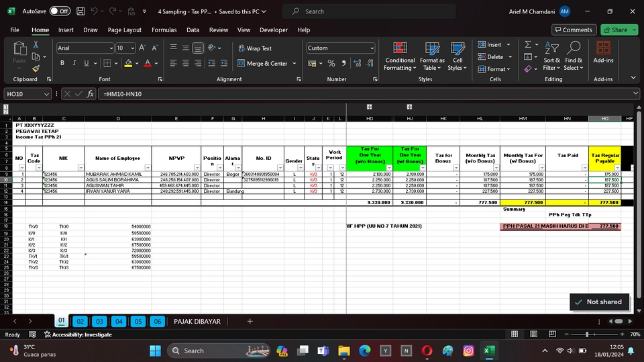The width and height of the screenshot is (644, 362).
Task: Click the Not shared notification
Action: (599, 302)
